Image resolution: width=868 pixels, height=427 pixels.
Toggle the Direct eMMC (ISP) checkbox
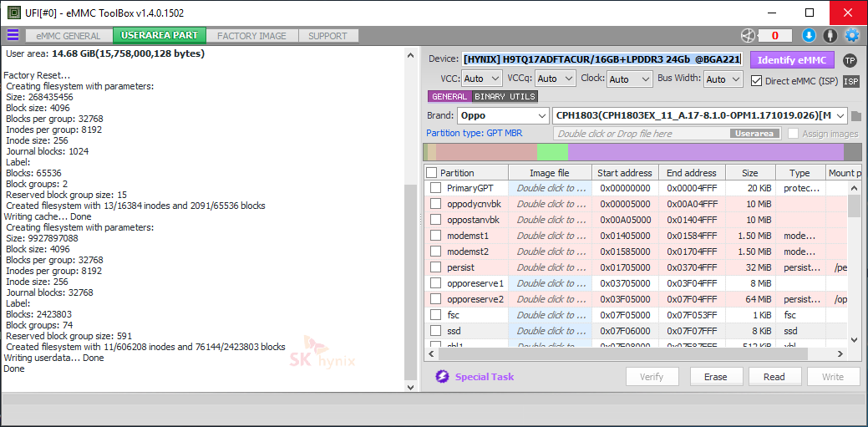pos(756,81)
